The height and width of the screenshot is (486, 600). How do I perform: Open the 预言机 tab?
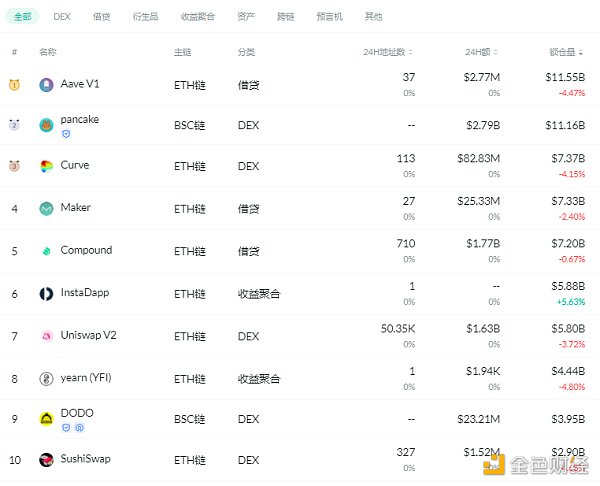(329, 16)
